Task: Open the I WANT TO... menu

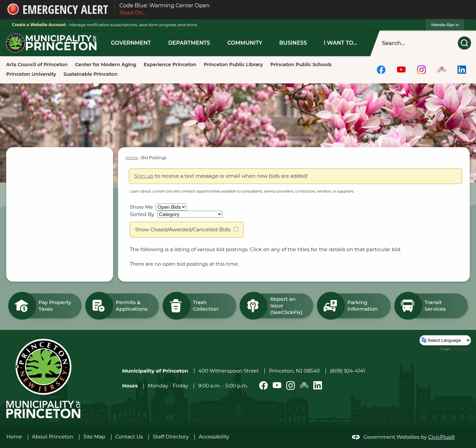Action: pyautogui.click(x=340, y=43)
